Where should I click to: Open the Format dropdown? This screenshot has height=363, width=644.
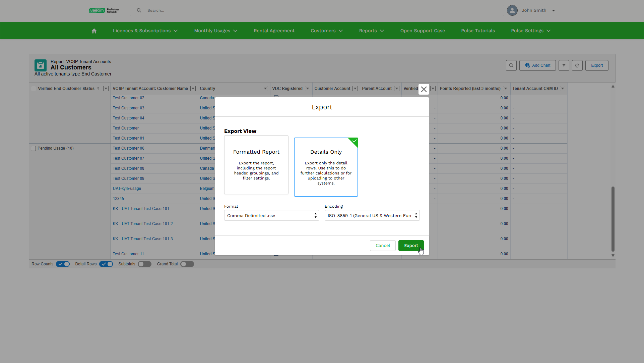point(271,216)
